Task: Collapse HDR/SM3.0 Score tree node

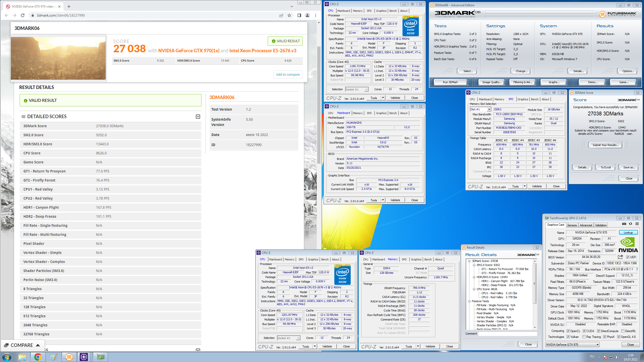Action: tap(474, 277)
